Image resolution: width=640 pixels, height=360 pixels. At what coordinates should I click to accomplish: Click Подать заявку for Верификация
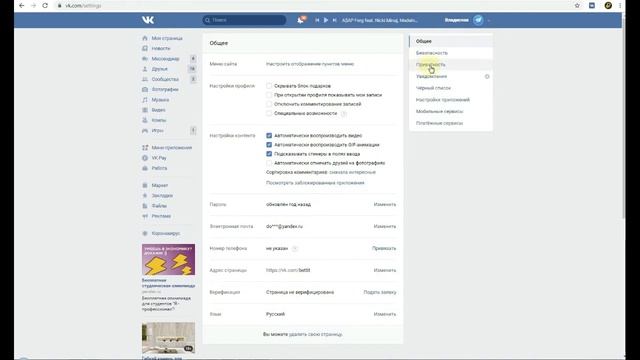(380, 292)
